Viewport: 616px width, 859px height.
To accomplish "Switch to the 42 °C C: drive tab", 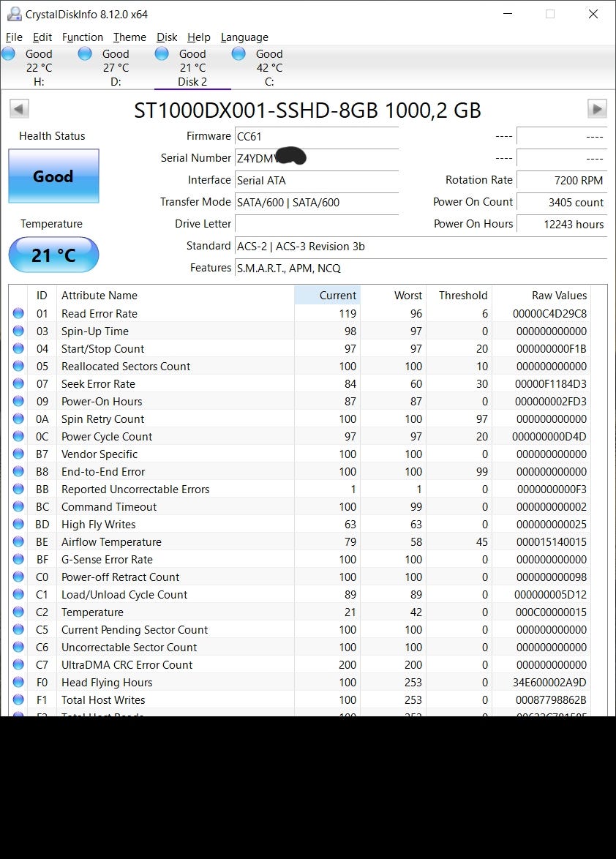I will (269, 67).
